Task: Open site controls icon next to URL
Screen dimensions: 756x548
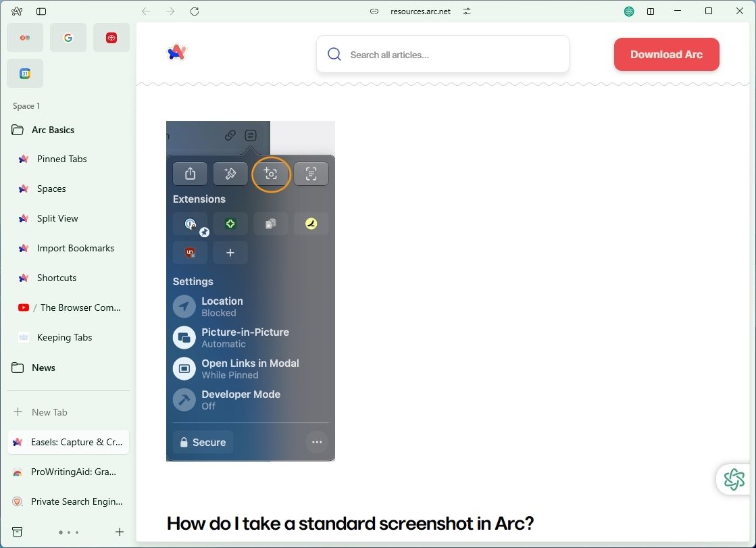Action: [467, 11]
